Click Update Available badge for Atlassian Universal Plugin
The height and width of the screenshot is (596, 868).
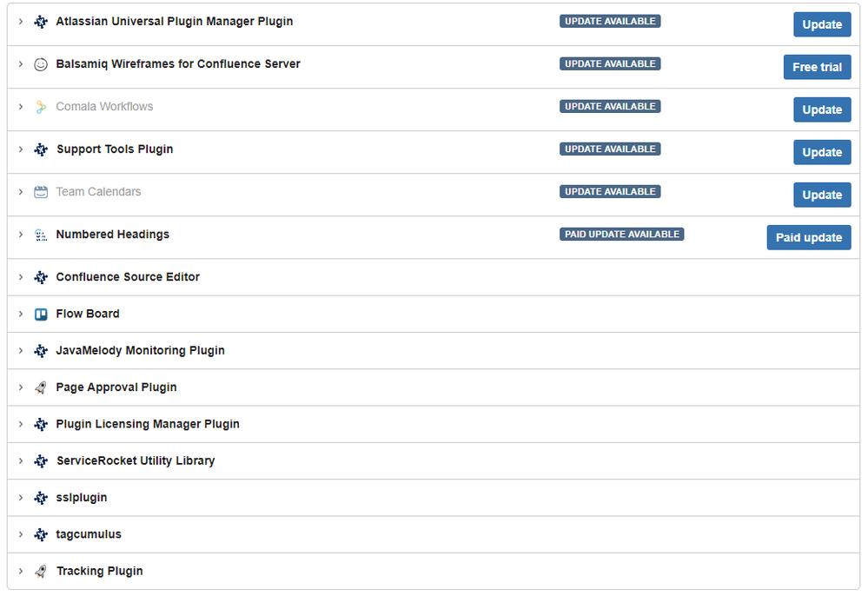(610, 21)
